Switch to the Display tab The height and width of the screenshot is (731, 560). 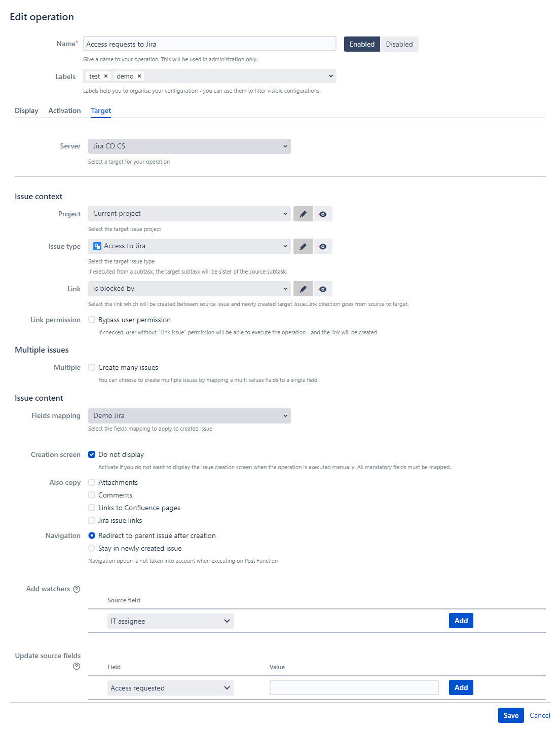(26, 110)
